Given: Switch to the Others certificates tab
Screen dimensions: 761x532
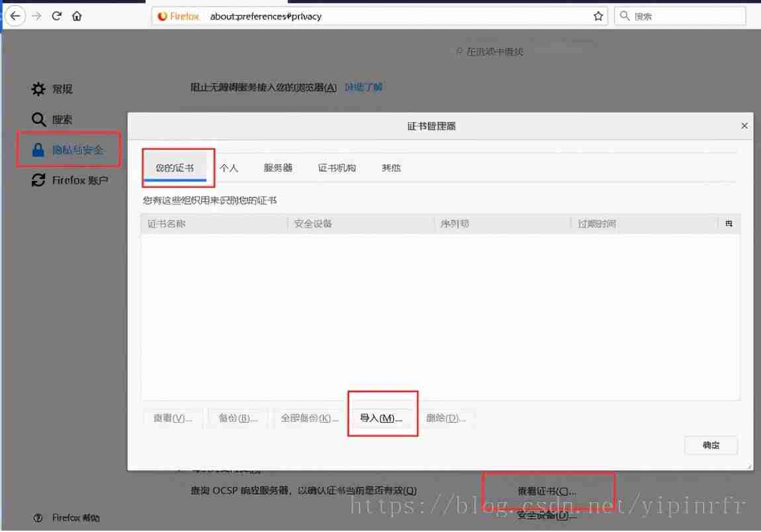Looking at the screenshot, I should (391, 168).
